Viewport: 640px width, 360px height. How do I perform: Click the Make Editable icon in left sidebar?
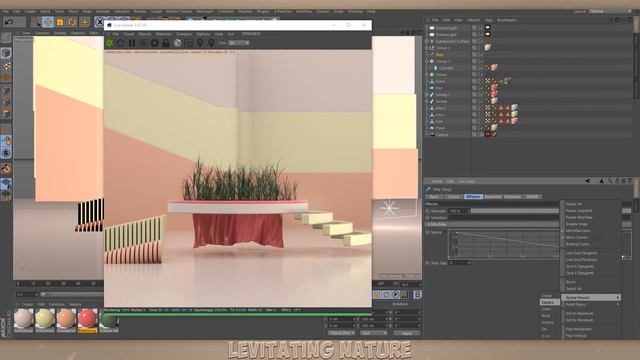tap(6, 38)
